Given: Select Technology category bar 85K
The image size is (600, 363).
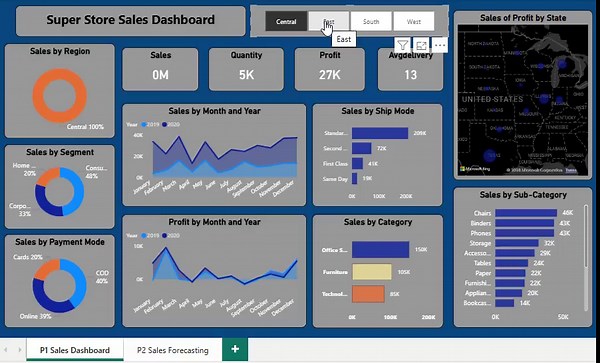Looking at the screenshot, I should [x=368, y=294].
